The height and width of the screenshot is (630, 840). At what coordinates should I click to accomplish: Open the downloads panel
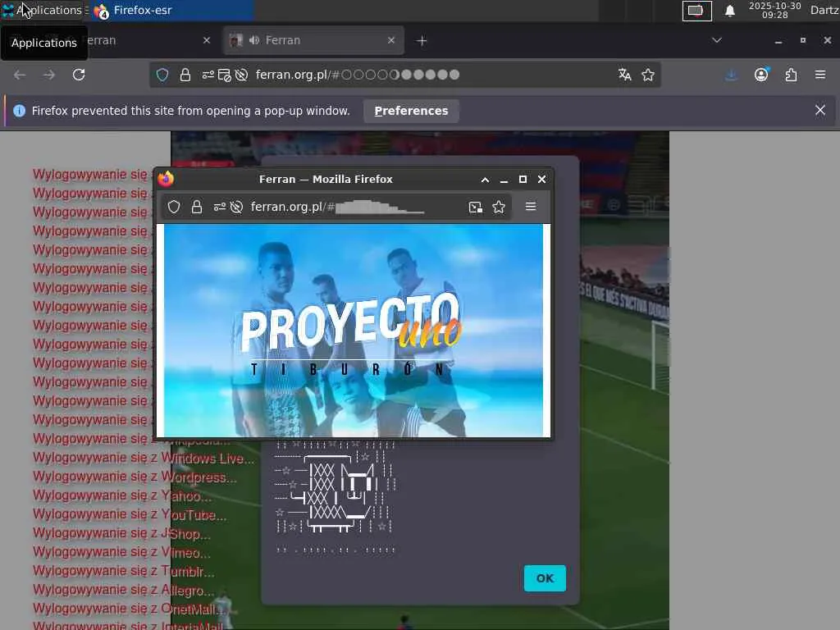pos(731,75)
